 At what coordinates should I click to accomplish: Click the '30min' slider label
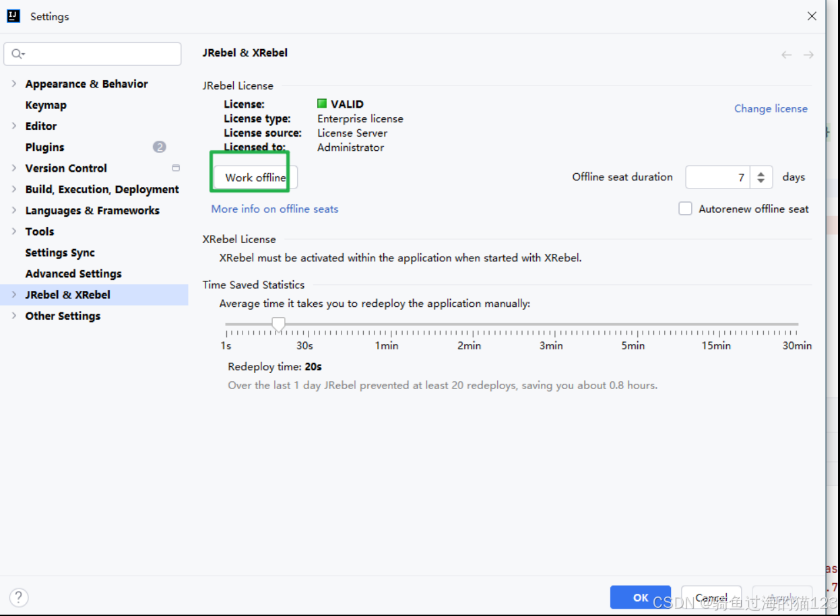797,345
